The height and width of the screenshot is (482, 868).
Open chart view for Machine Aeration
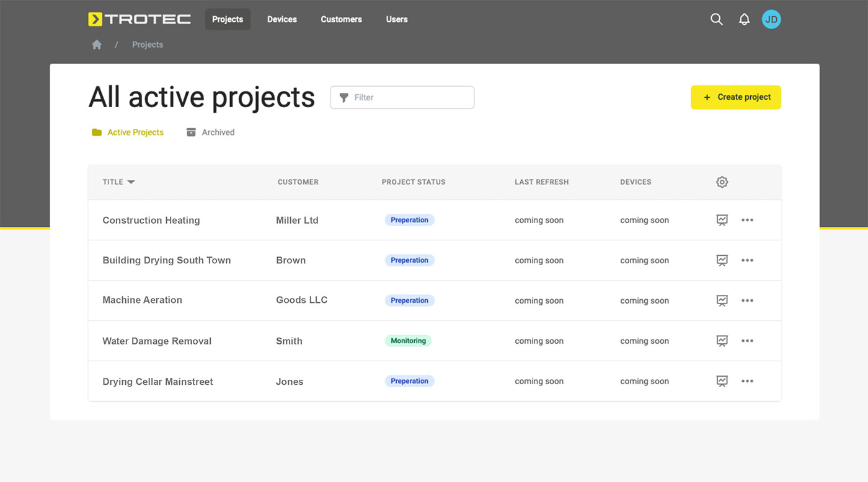[x=722, y=300]
